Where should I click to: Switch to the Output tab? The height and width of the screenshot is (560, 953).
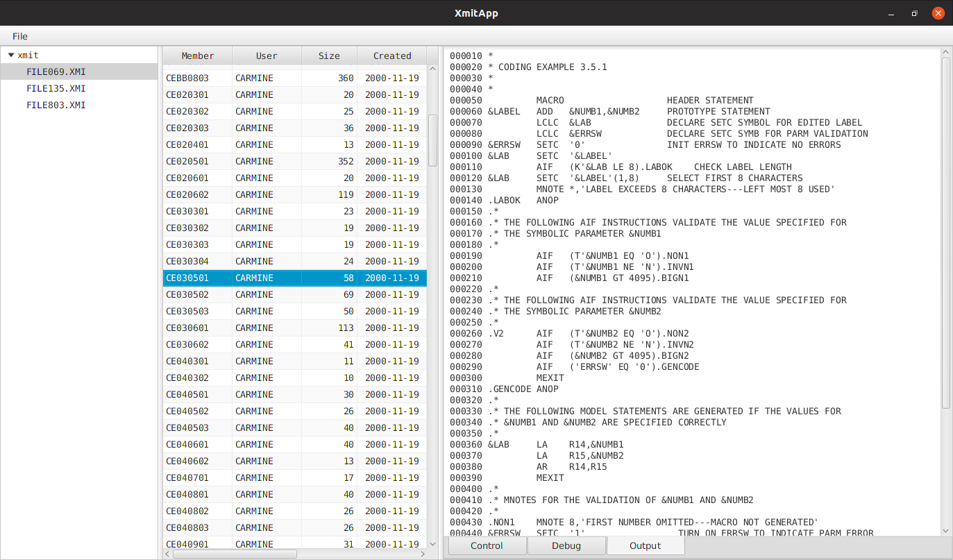[x=646, y=545]
